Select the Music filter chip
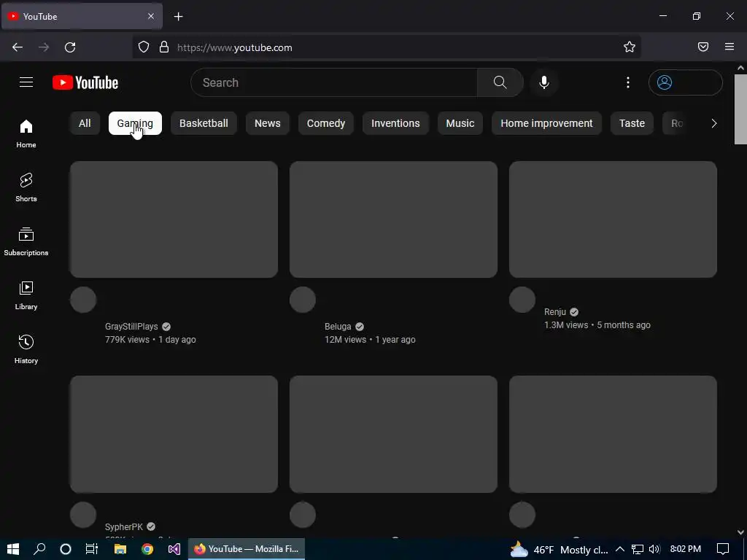 click(460, 123)
